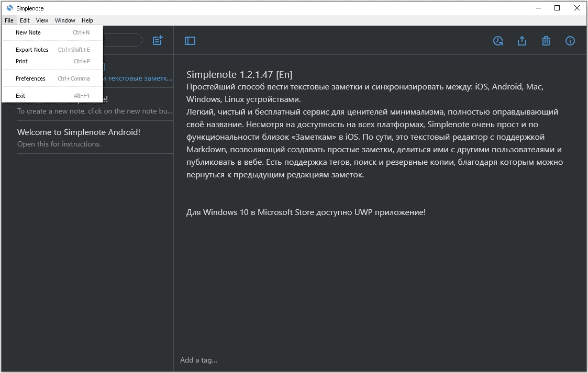The image size is (588, 373).
Task: Open Welcome to Simplenote Android note
Action: pyautogui.click(x=95, y=138)
